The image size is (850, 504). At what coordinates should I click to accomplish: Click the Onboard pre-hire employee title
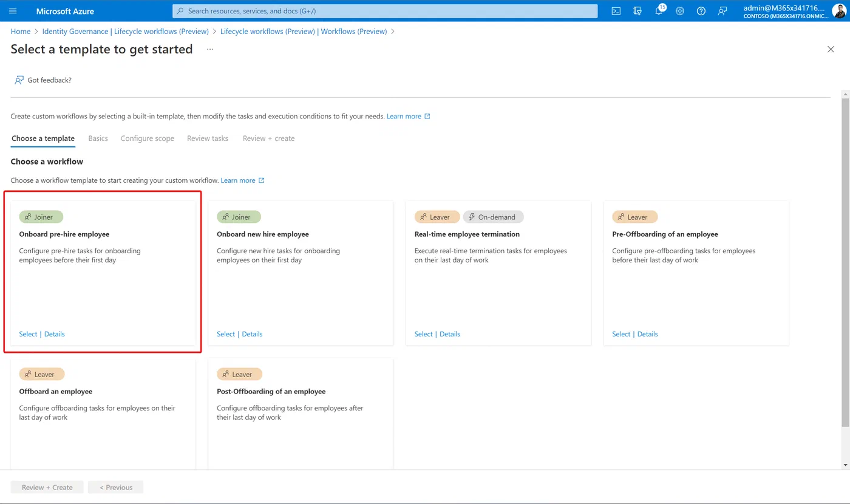(64, 234)
